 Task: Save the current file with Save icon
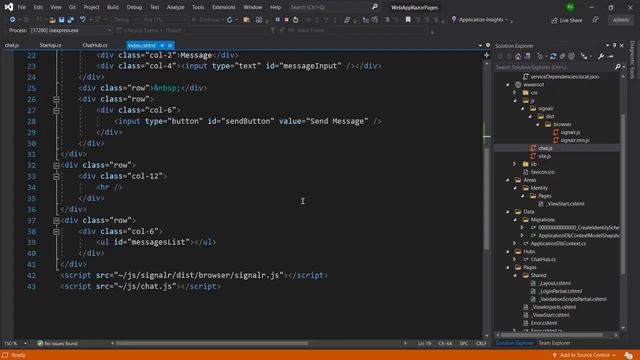62,20
